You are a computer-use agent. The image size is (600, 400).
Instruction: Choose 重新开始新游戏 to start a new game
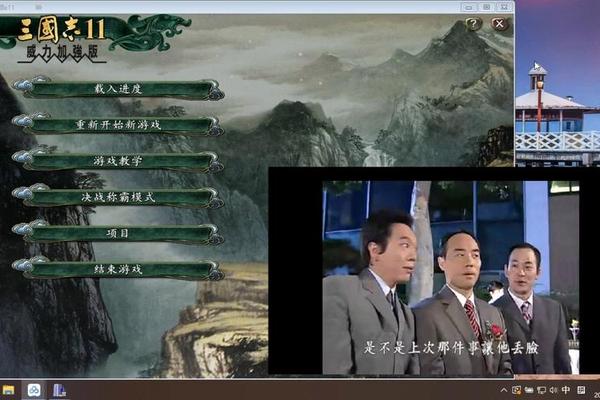(118, 125)
